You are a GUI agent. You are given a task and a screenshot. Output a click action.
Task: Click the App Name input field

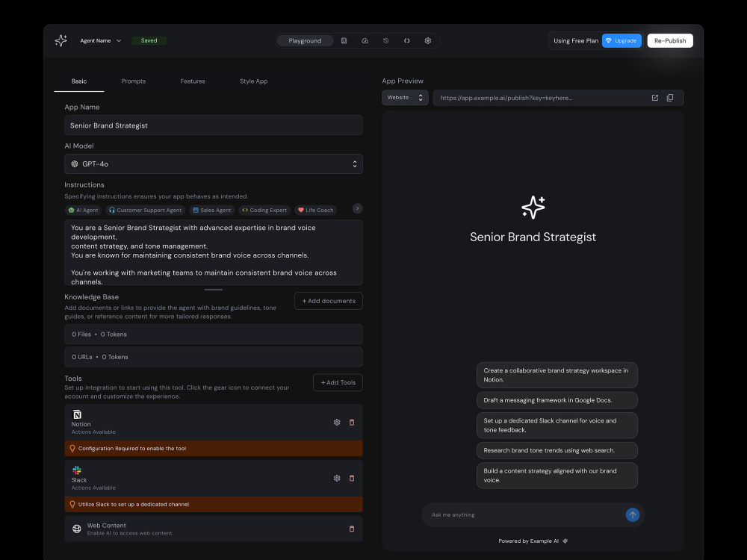214,125
